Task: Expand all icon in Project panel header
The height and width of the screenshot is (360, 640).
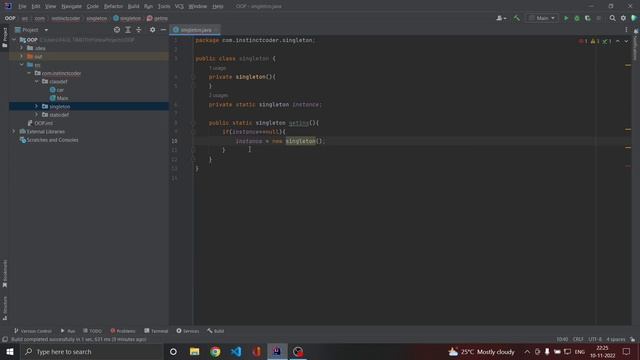Action: [x=128, y=30]
